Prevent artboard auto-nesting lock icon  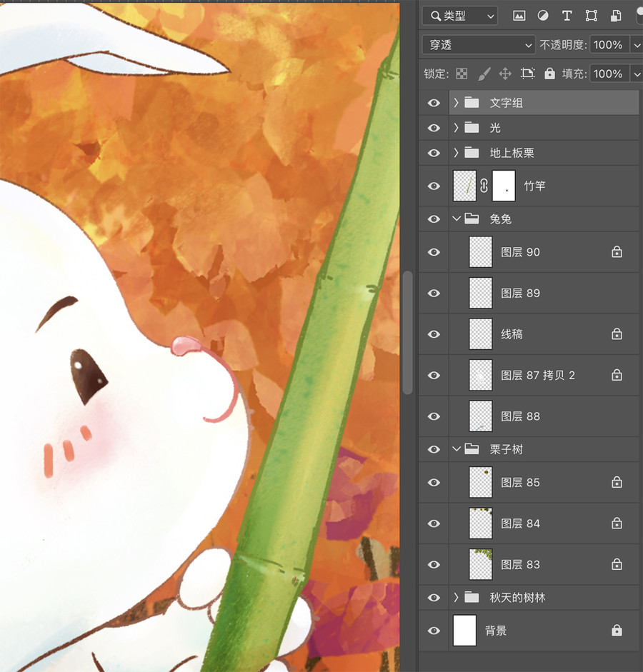coord(527,74)
